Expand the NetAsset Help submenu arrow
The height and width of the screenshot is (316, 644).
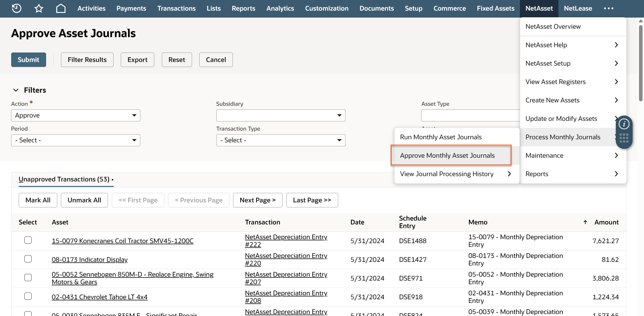[616, 45]
